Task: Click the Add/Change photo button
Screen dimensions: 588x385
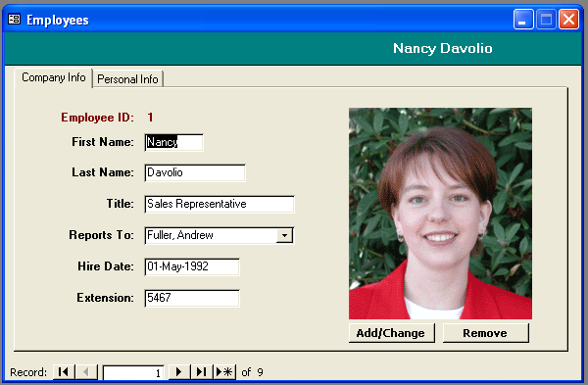Action: point(391,333)
